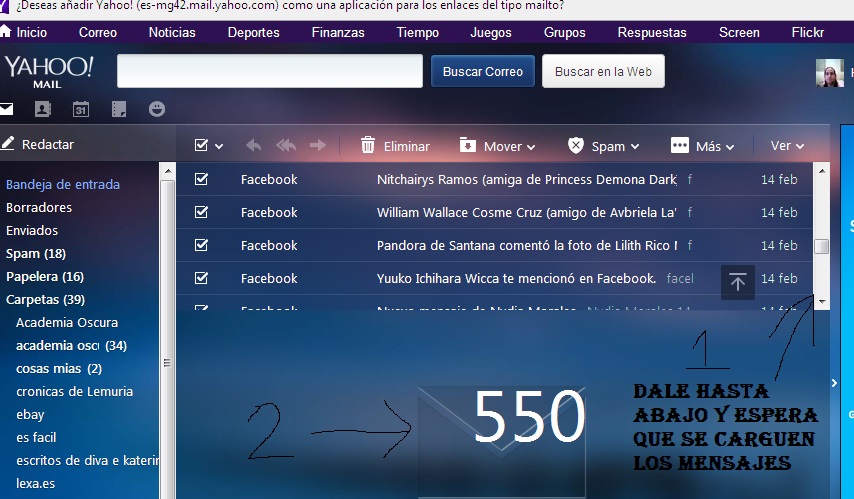Click message list scrollbar down arrow

822,301
